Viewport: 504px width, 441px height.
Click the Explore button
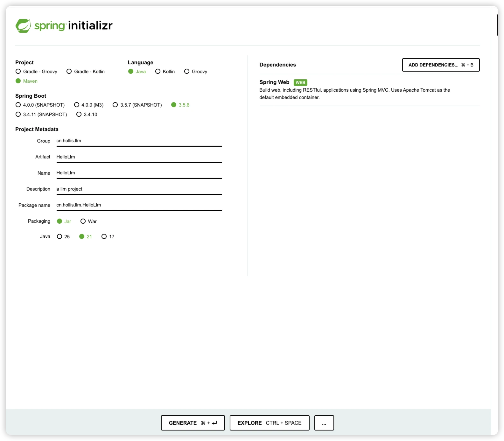(x=269, y=423)
